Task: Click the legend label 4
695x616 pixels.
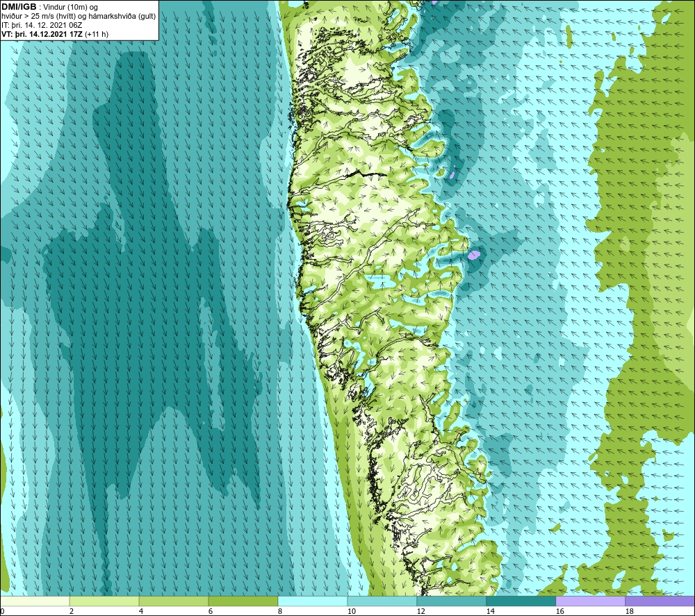Action: pyautogui.click(x=141, y=611)
